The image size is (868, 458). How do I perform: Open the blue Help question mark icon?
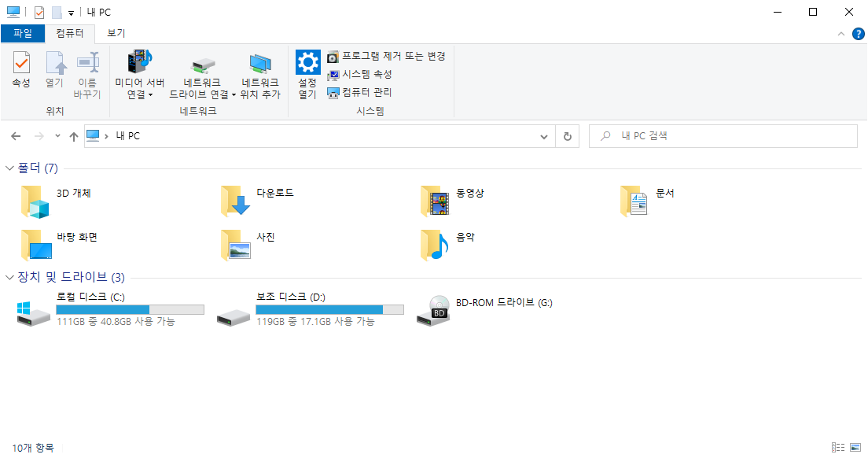click(x=858, y=34)
